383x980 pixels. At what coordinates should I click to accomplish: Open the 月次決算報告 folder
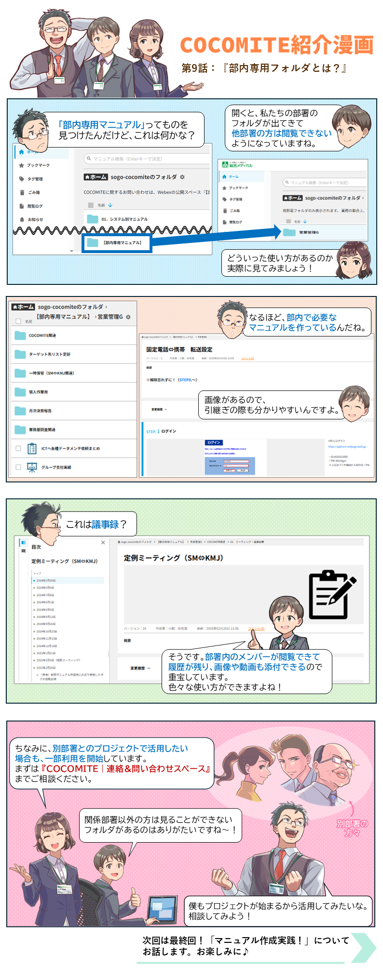[x=74, y=411]
